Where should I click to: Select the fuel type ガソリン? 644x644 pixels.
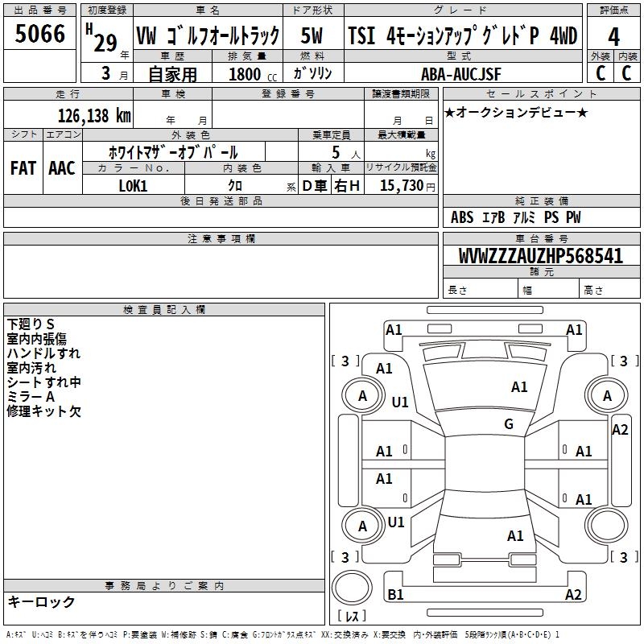312,73
